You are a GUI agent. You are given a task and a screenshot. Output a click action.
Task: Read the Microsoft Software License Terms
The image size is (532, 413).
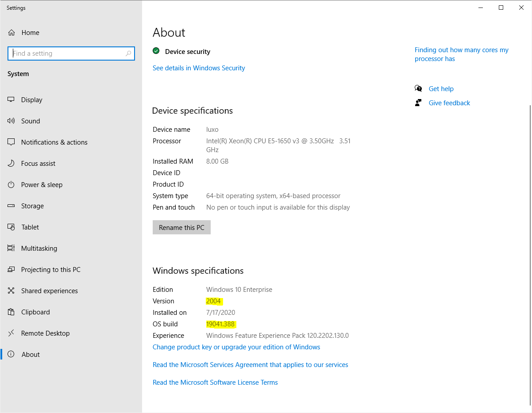click(x=215, y=382)
